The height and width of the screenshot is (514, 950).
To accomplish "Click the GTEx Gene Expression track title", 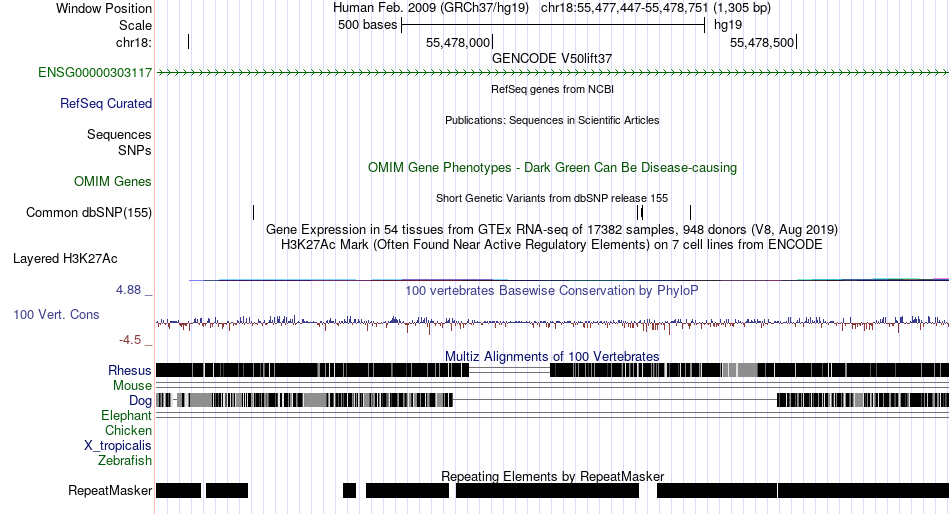I will (x=552, y=230).
